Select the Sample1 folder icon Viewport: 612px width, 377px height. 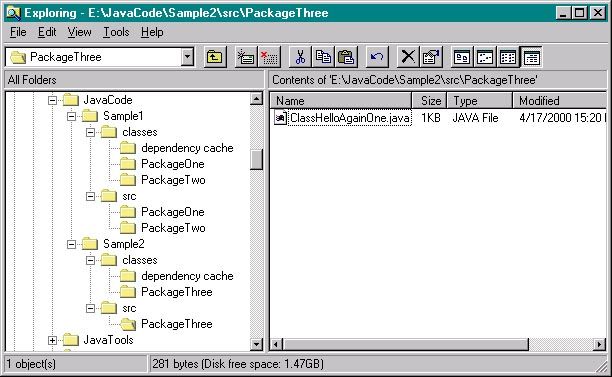coord(90,116)
